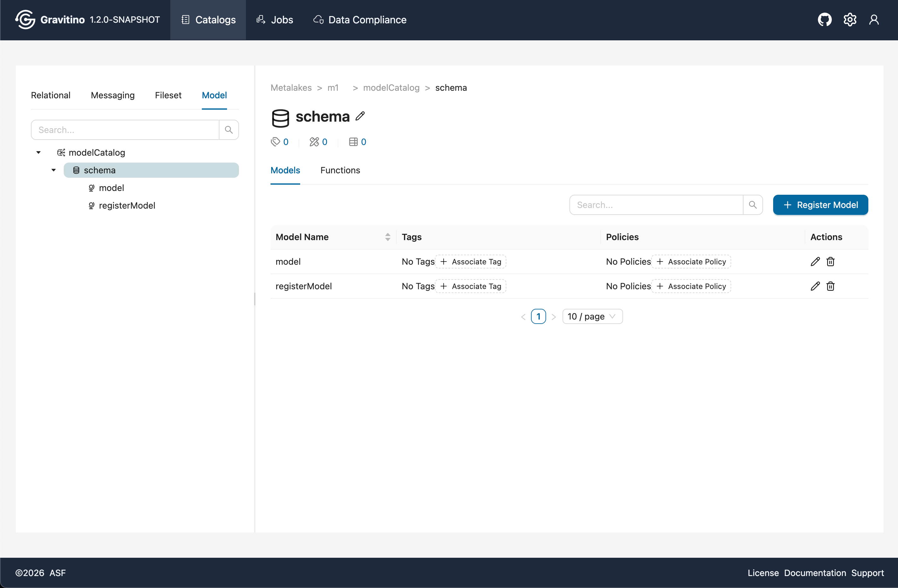
Task: Click the schema tags count icon
Action: [276, 142]
